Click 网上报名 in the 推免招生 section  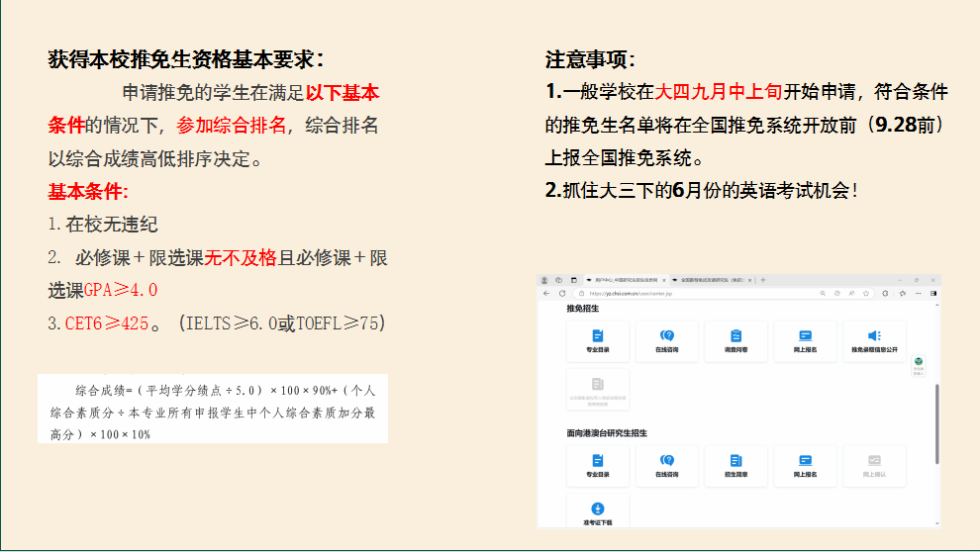pyautogui.click(x=805, y=337)
